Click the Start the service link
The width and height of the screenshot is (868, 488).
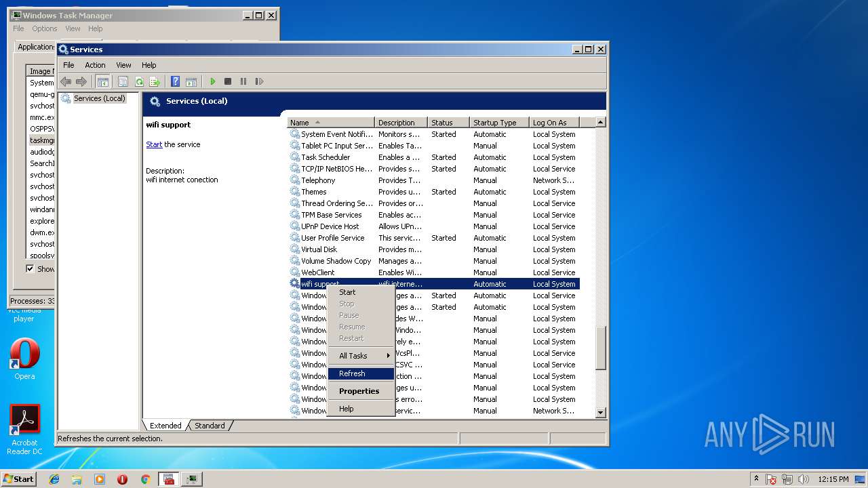click(154, 144)
